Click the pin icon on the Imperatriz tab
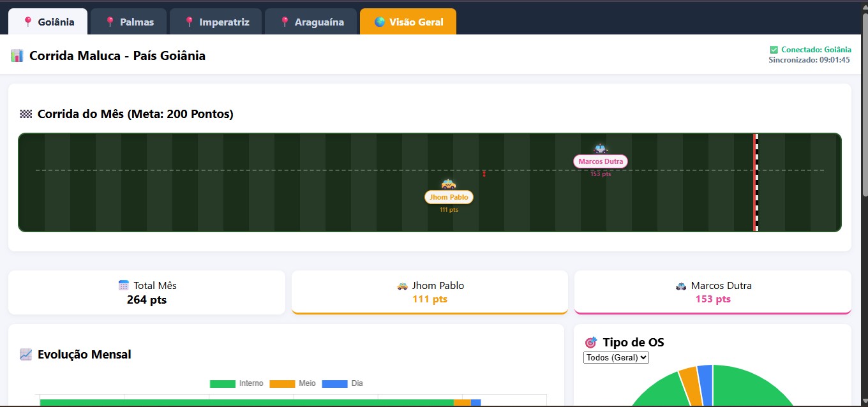868x407 pixels. click(189, 22)
